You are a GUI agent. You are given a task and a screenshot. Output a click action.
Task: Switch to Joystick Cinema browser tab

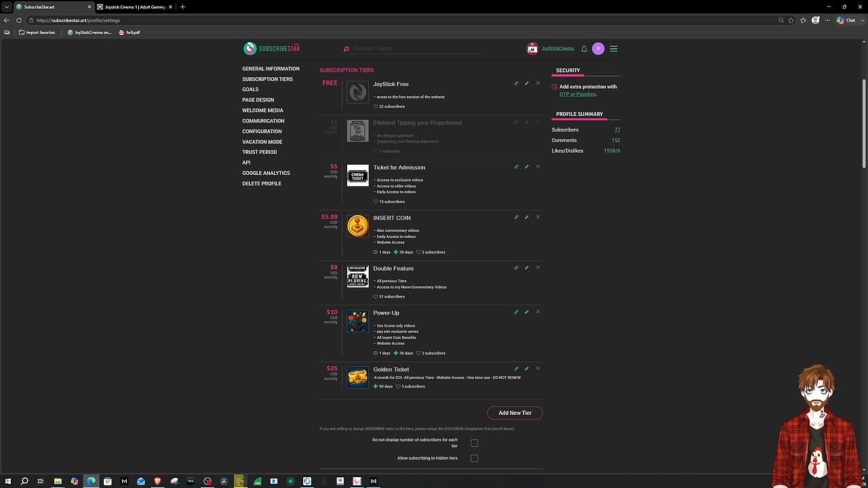(x=135, y=7)
